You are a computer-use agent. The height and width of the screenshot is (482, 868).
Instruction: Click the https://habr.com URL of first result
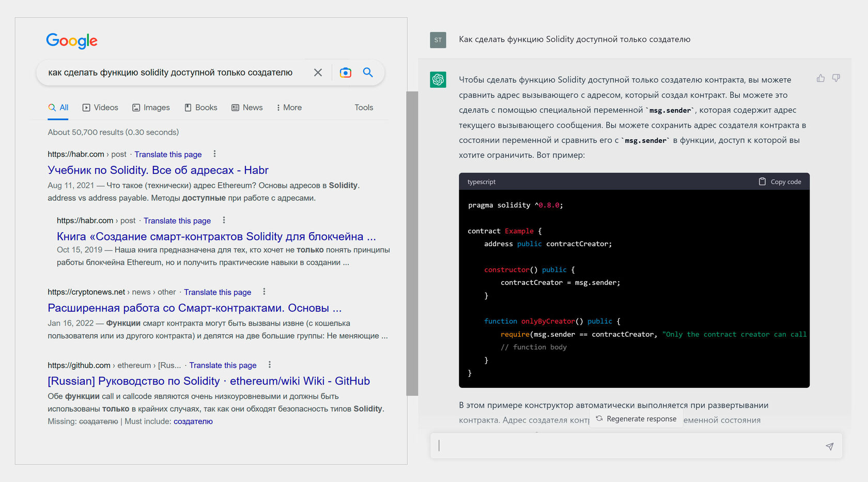click(76, 154)
